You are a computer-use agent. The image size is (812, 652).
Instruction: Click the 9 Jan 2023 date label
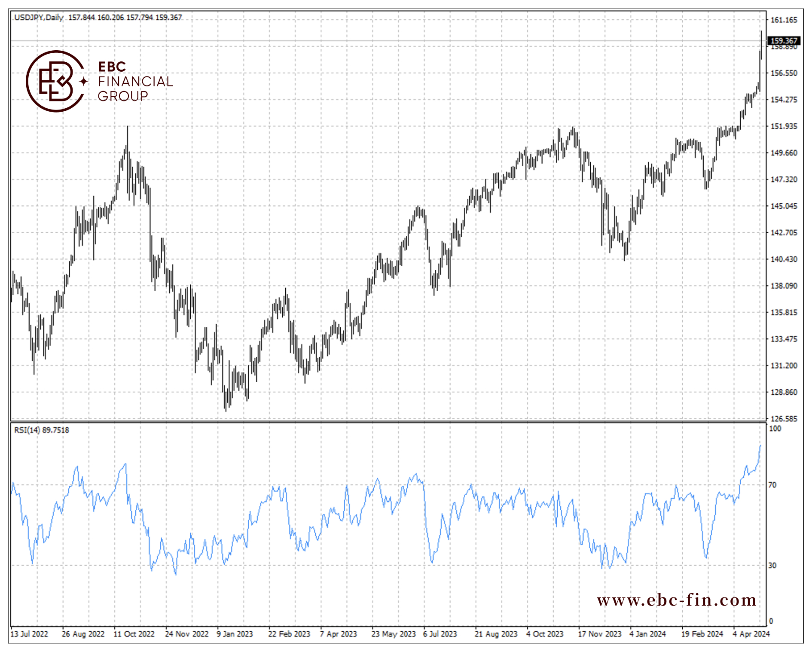coord(235,634)
